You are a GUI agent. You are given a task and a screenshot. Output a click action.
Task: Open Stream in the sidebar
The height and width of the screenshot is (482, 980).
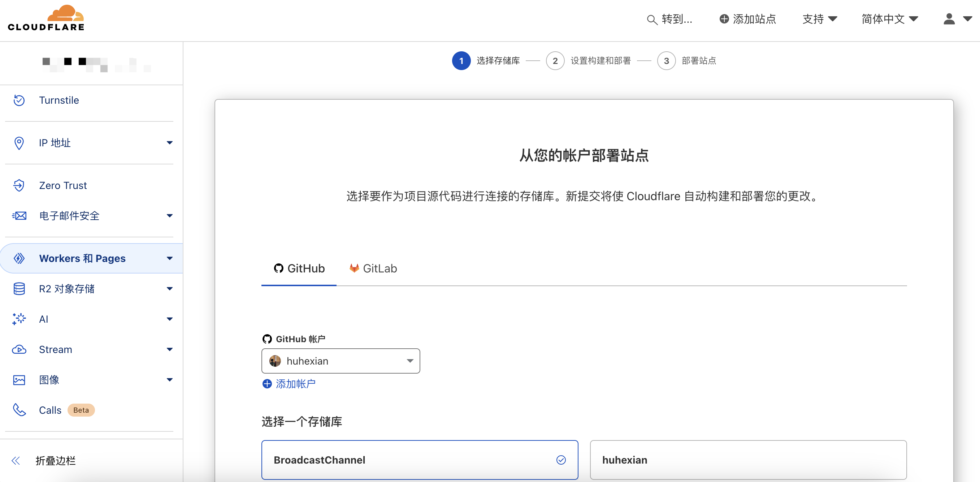56,349
